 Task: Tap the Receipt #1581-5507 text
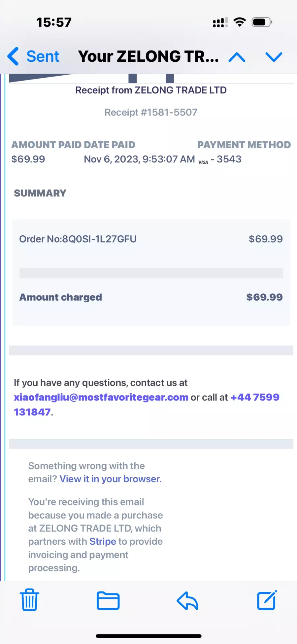[151, 112]
